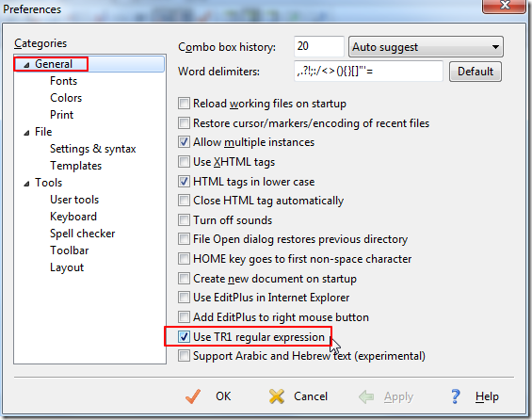Collapse the File category arrow
Viewport: 532px width, 420px height.
[26, 133]
